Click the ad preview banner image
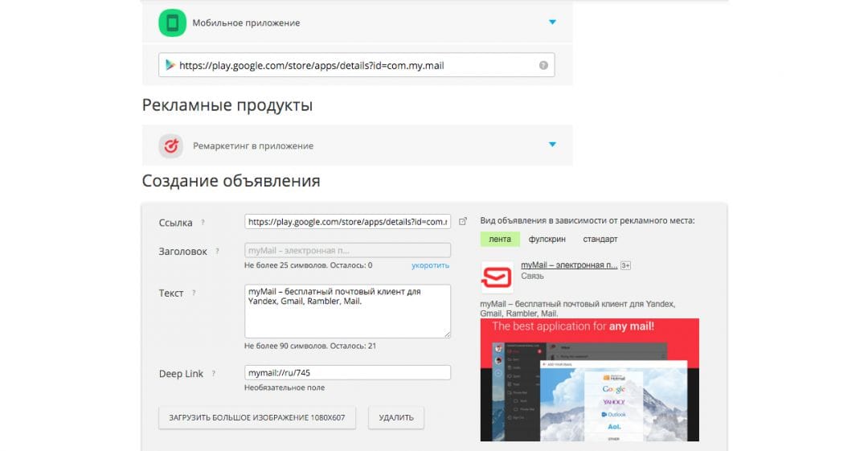 coord(590,380)
